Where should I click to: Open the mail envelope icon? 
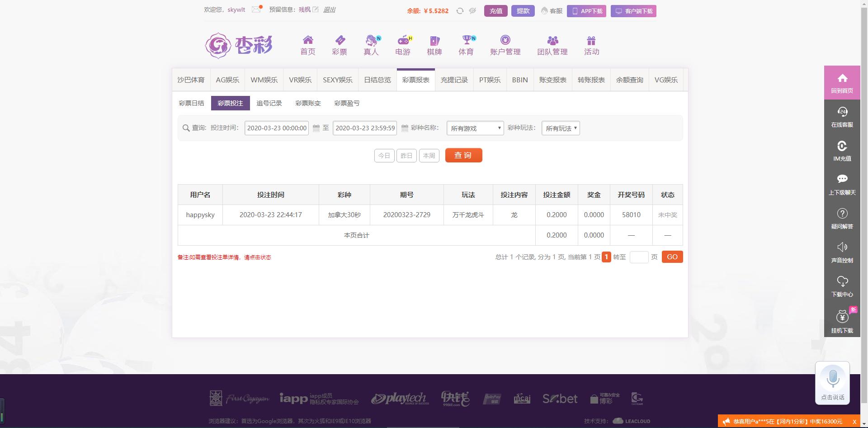(256, 10)
